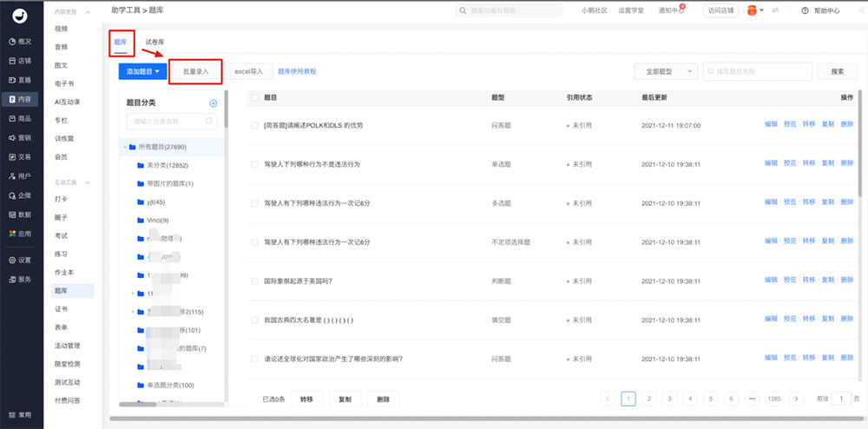Click the excel导入 button
The width and height of the screenshot is (868, 429).
(x=248, y=71)
